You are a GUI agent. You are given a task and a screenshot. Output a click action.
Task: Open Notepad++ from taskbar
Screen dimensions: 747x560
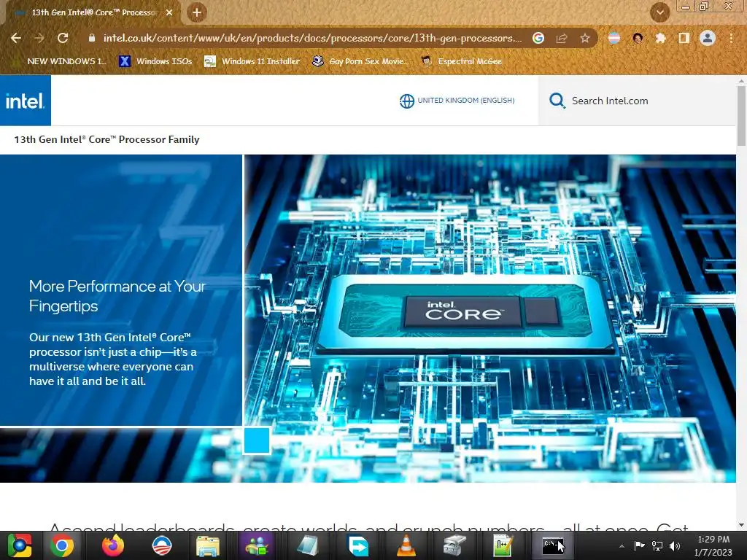point(503,545)
